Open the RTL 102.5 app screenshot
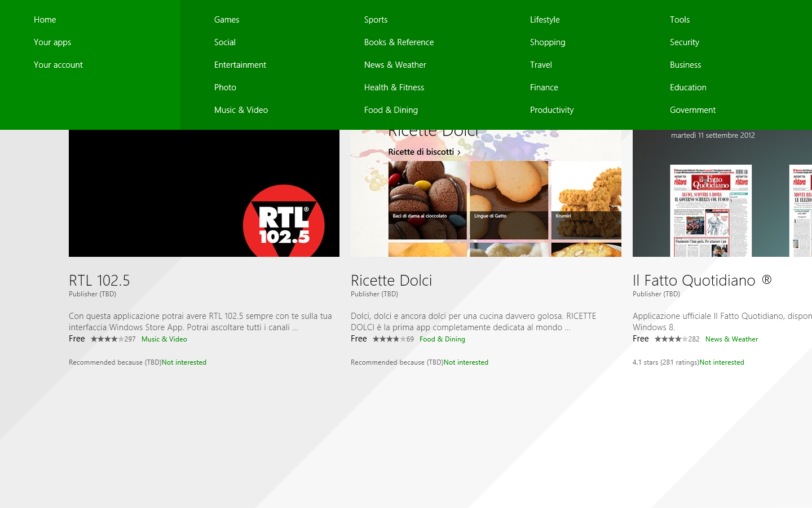812x508 pixels. (204, 193)
